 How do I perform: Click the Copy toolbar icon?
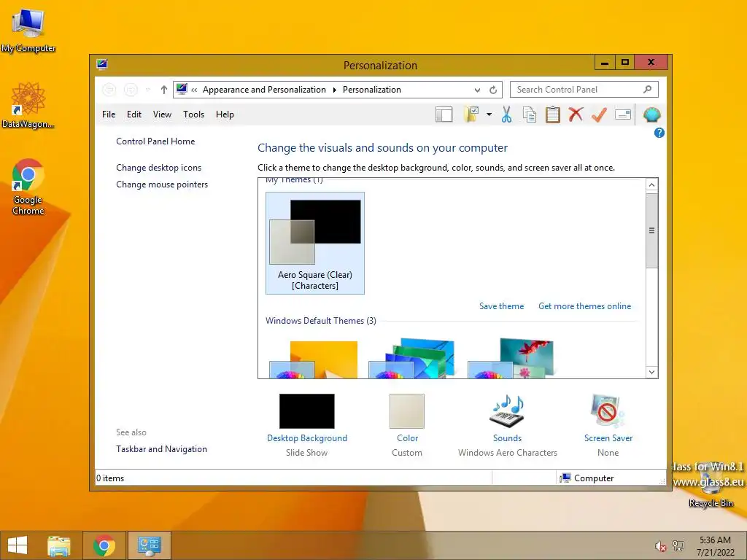(530, 114)
